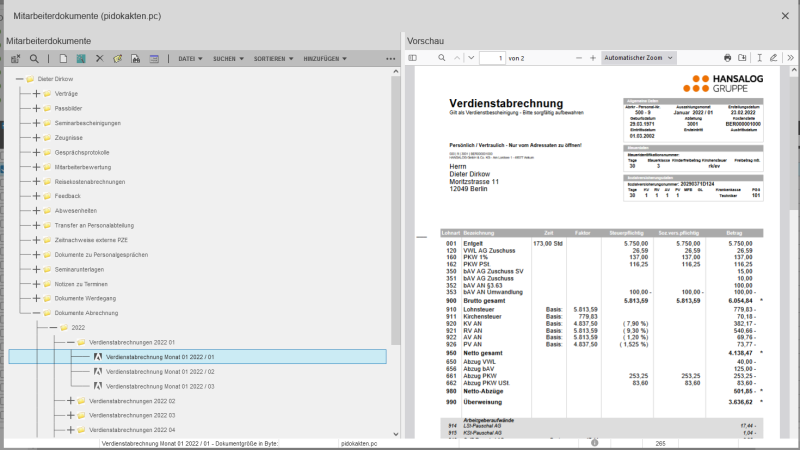Collapse the 2022 folder

click(x=53, y=328)
